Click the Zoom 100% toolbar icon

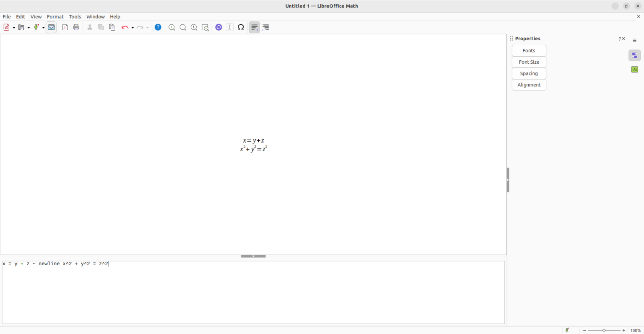tap(194, 27)
